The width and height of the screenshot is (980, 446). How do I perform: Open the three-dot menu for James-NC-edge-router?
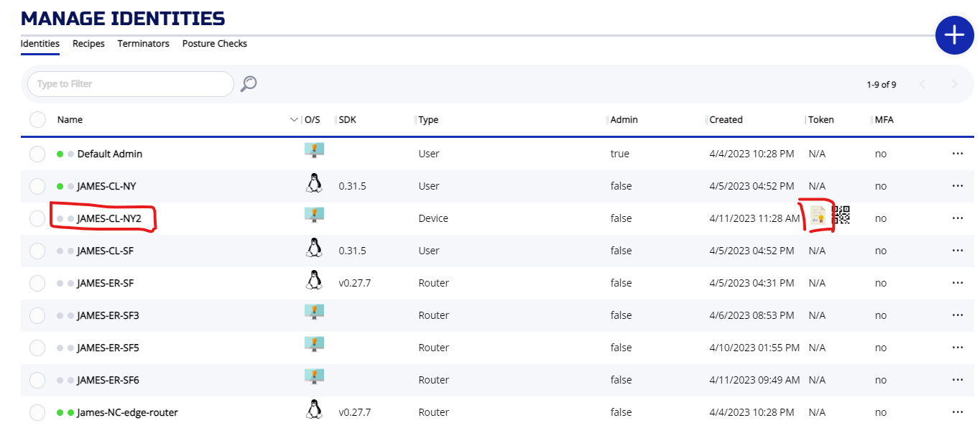[957, 412]
